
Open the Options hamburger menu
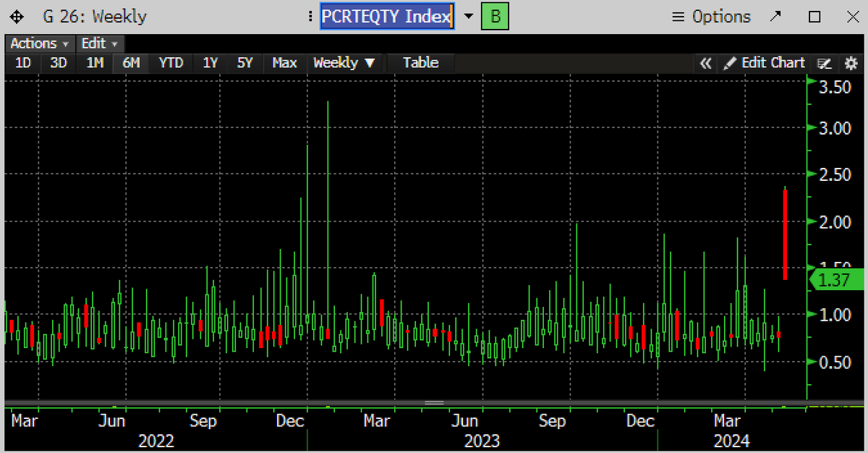click(x=712, y=17)
